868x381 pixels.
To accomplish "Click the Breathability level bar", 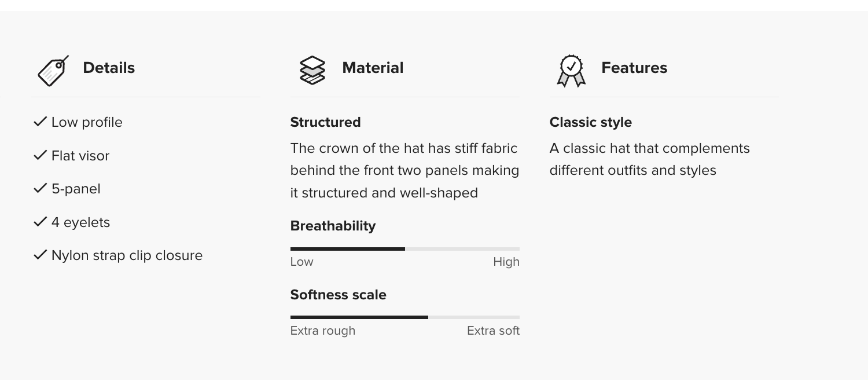I will pyautogui.click(x=404, y=249).
